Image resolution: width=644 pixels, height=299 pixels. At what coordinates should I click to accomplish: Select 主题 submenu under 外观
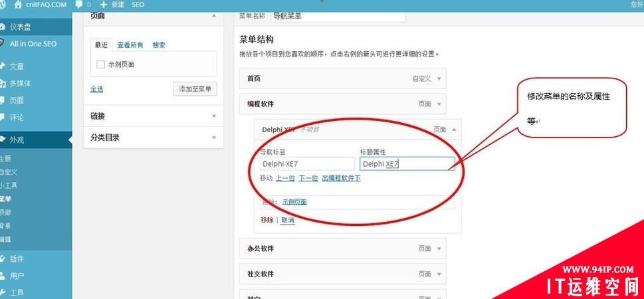click(x=5, y=159)
